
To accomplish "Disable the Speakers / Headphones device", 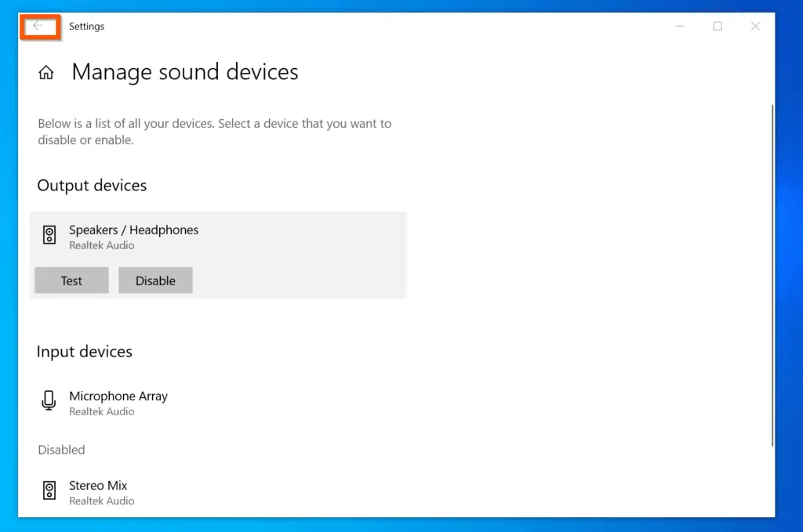I will [x=155, y=280].
